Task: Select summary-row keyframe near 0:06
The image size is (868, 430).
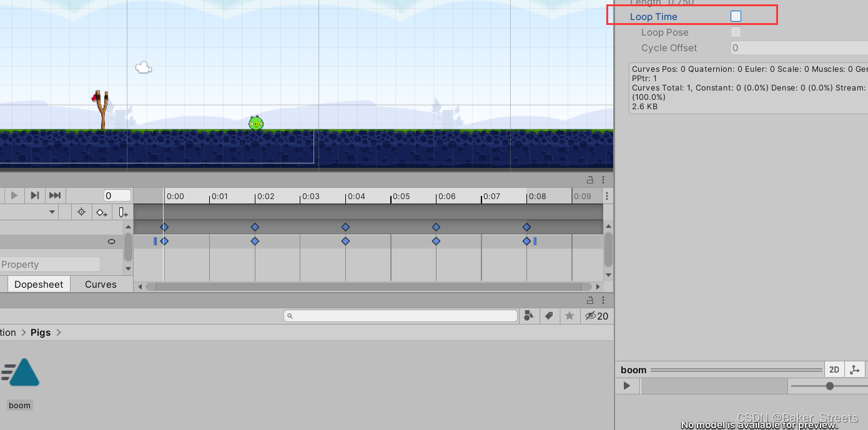Action: (436, 227)
